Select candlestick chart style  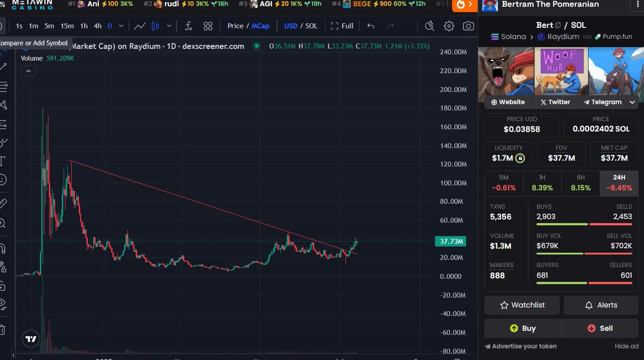pos(156,26)
